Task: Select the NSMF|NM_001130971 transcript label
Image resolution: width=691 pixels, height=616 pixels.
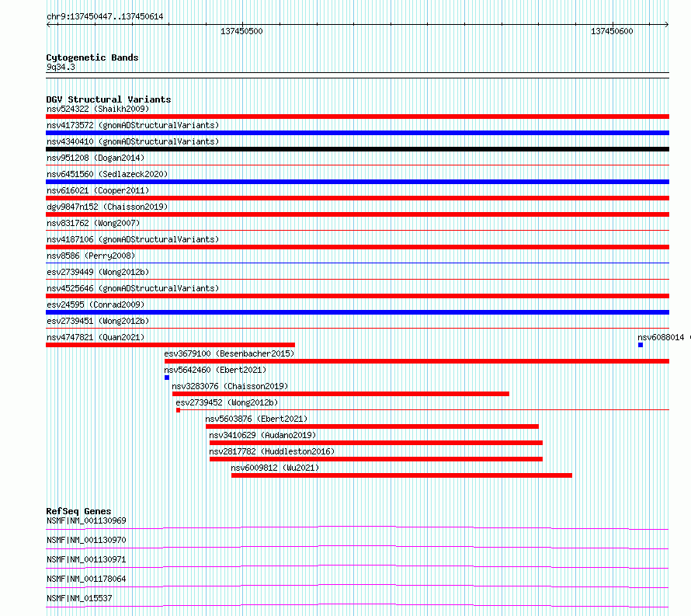Action: pos(86,559)
